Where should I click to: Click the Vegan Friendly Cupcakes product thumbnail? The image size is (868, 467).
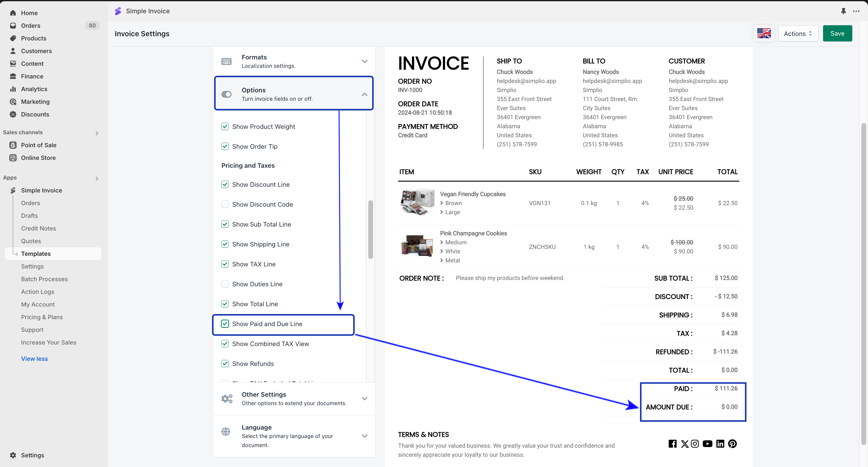(x=417, y=202)
